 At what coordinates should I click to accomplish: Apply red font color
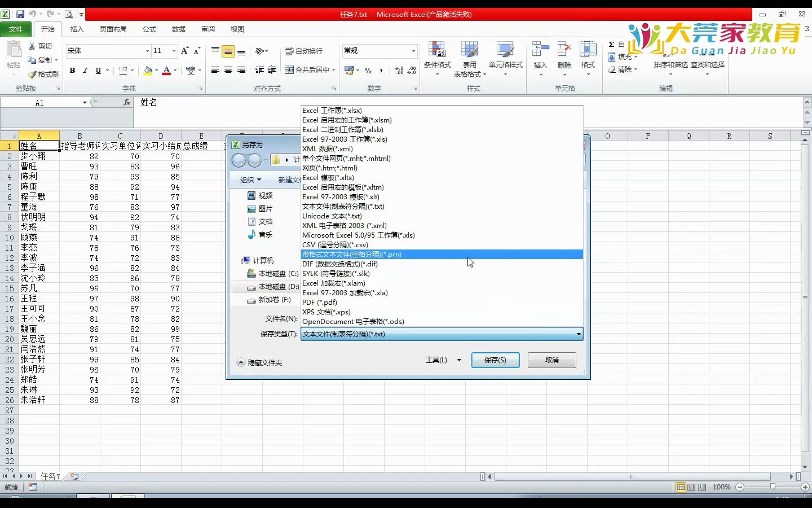(166, 71)
